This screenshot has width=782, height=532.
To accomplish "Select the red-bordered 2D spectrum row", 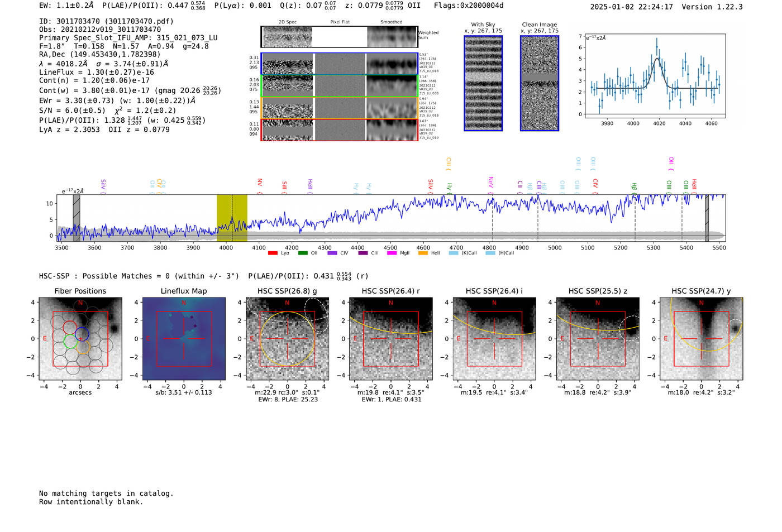I will 340,130.
